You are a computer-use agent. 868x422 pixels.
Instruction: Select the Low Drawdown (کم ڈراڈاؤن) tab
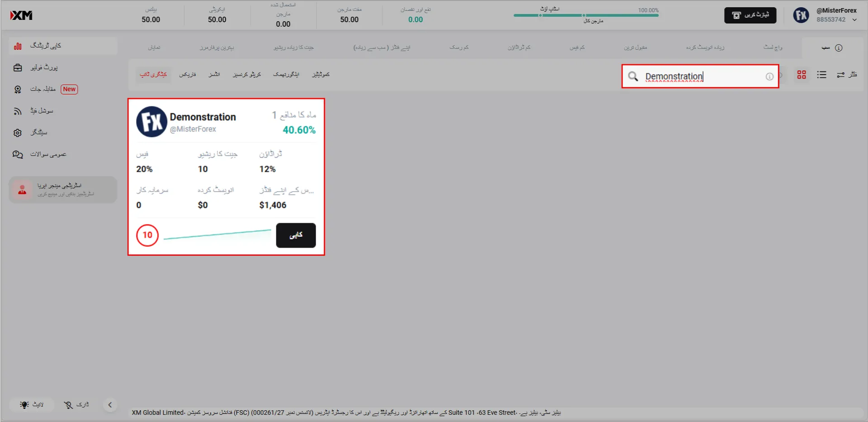519,47
